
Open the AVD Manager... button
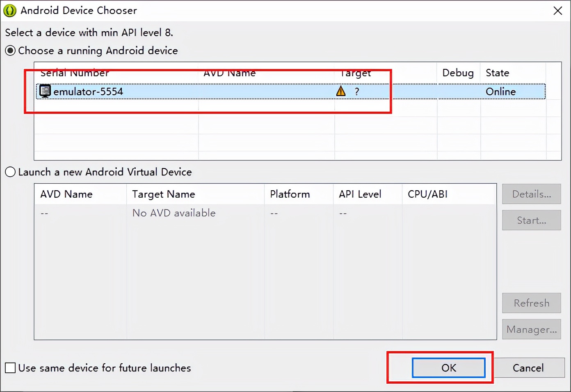532,329
